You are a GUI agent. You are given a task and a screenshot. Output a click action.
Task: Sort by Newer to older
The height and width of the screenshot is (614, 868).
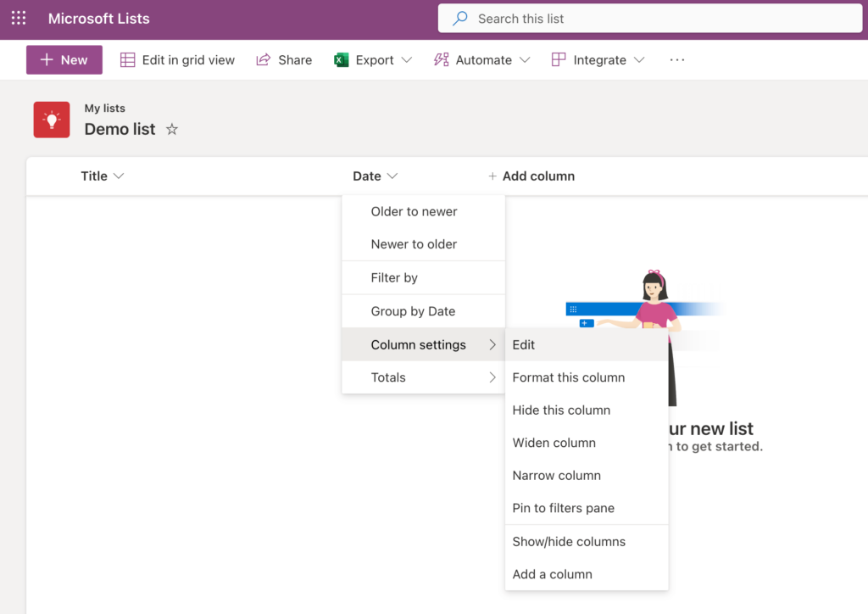[x=424, y=244]
